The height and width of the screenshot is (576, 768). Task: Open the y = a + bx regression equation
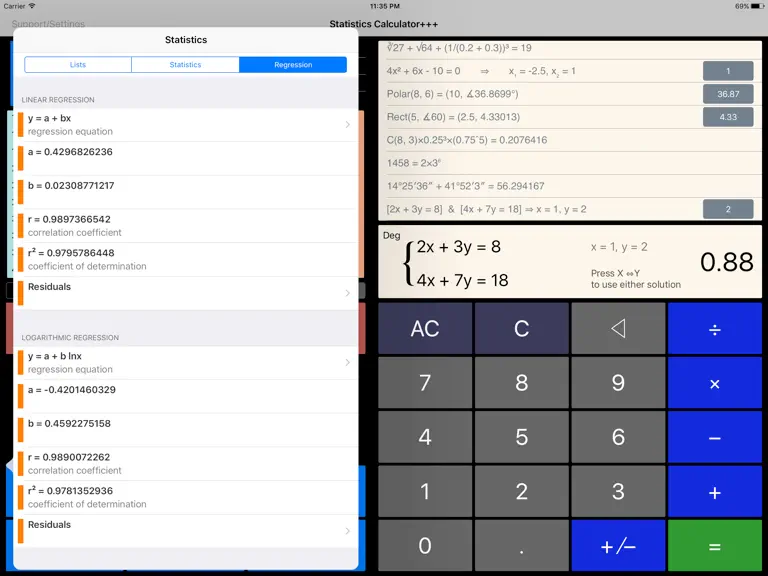[x=186, y=125]
